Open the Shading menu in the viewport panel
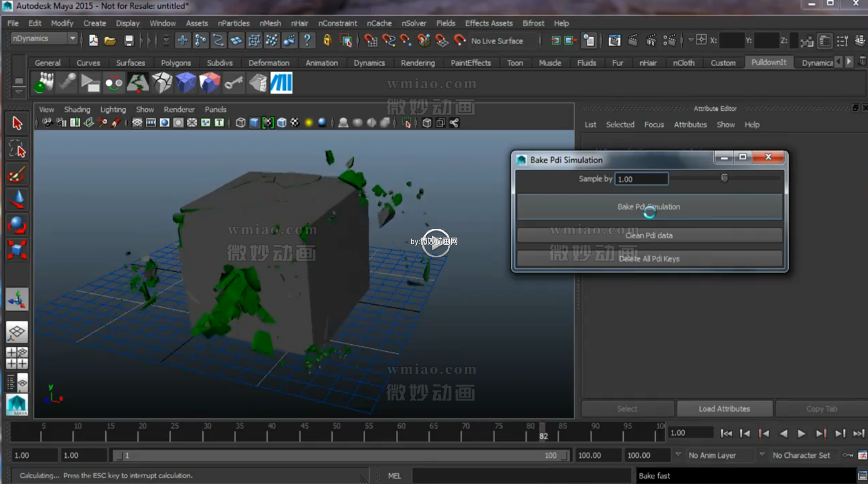 [x=77, y=109]
